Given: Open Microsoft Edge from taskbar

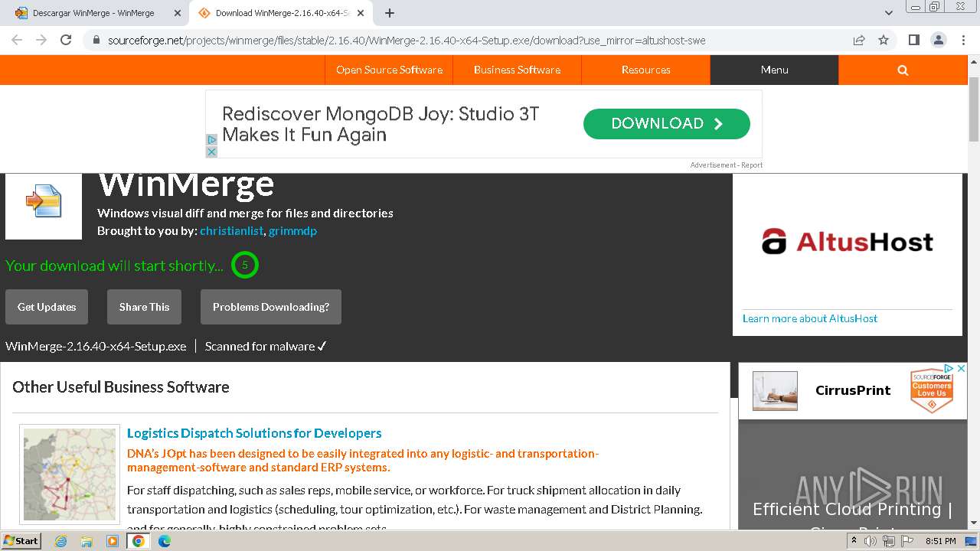Looking at the screenshot, I should pyautogui.click(x=165, y=541).
